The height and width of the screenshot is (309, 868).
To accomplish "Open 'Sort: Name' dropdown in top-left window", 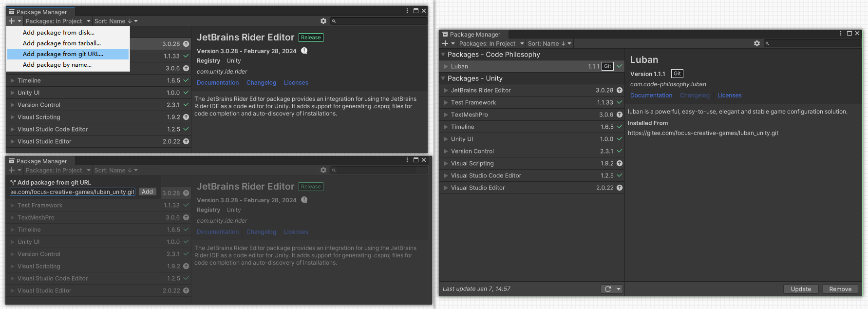I will (x=116, y=21).
